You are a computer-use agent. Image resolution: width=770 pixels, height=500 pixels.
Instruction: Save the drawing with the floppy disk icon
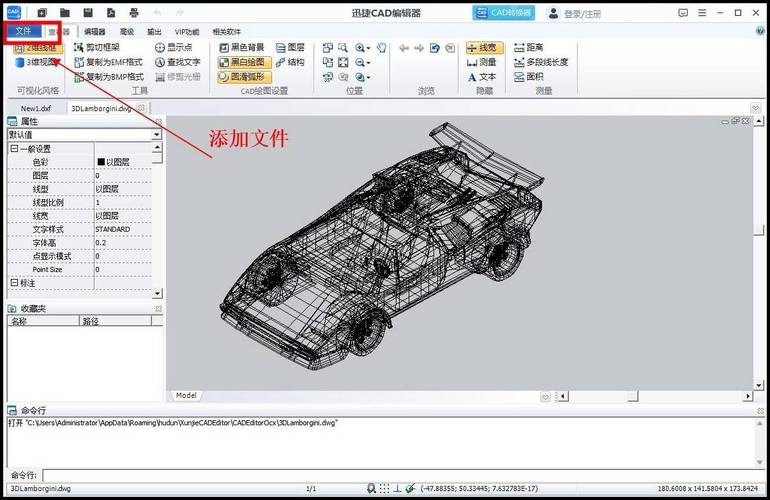[88, 12]
